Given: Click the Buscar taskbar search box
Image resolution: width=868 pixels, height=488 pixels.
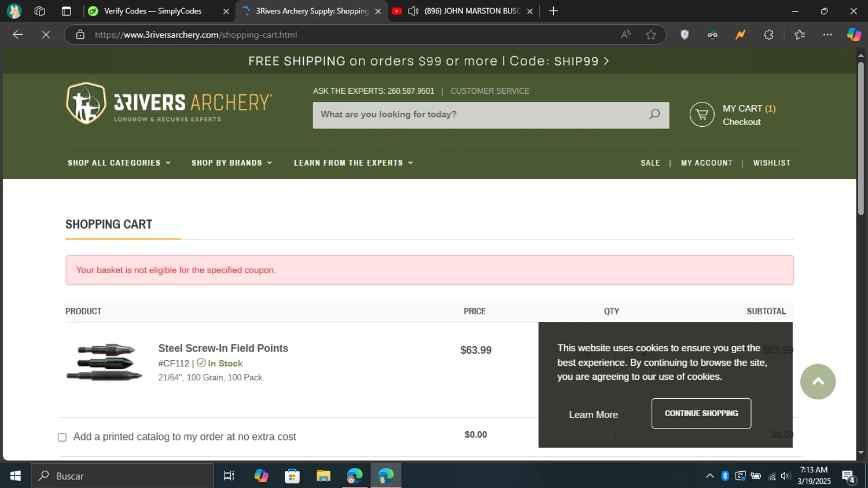Looking at the screenshot, I should click(122, 476).
